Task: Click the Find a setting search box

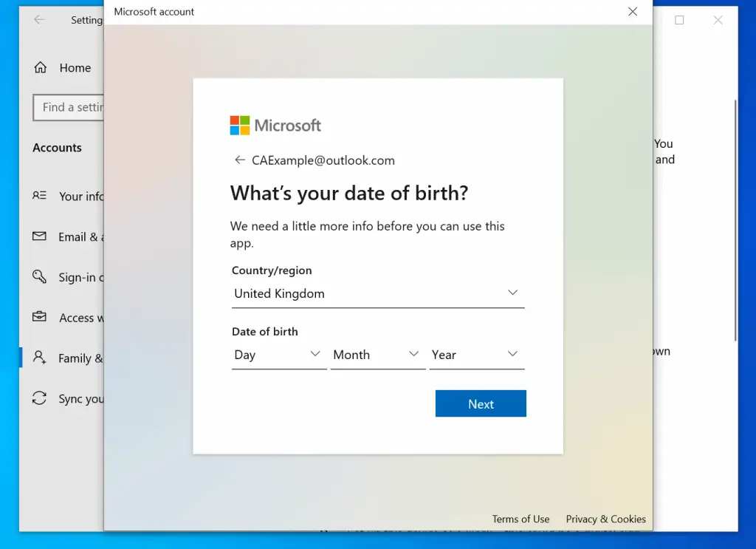Action: tap(69, 108)
